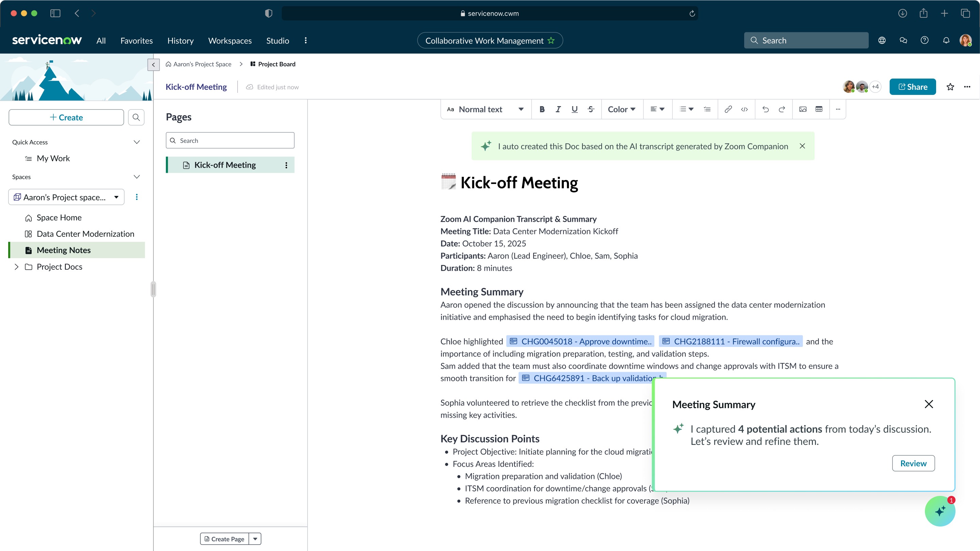
Task: Collapse the Quick Access section
Action: 136,142
